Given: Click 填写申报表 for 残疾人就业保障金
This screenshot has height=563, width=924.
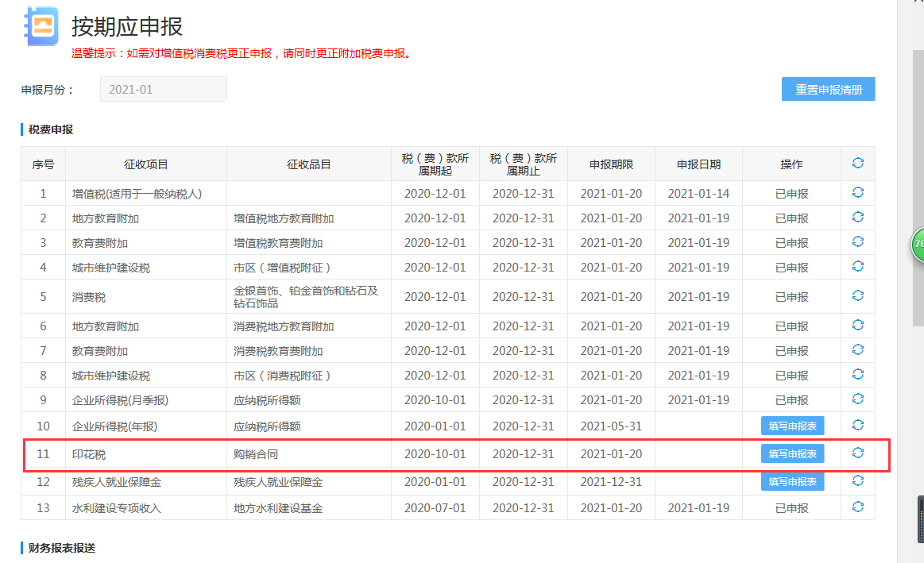Looking at the screenshot, I should 792,481.
